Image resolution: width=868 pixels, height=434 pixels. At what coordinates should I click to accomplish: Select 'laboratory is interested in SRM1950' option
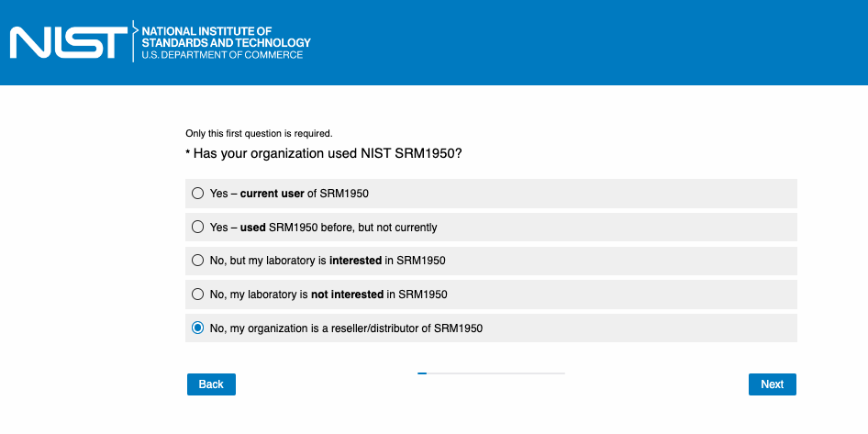(x=197, y=261)
